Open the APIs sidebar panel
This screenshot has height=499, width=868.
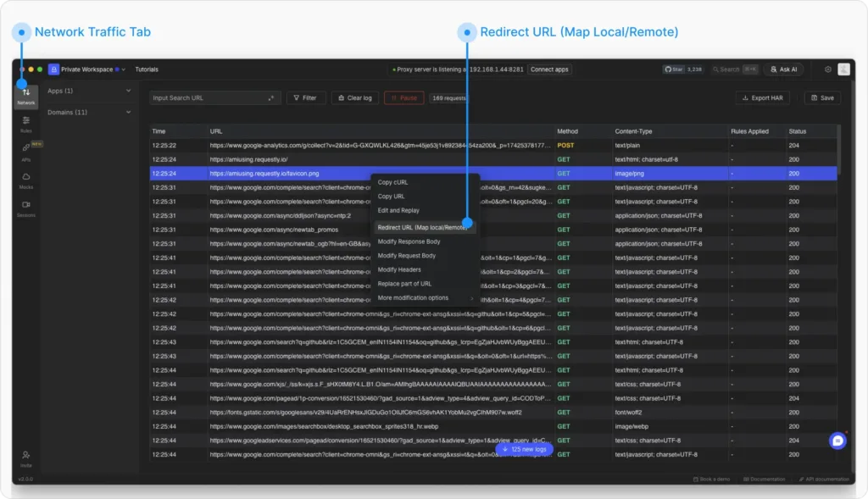coord(26,149)
